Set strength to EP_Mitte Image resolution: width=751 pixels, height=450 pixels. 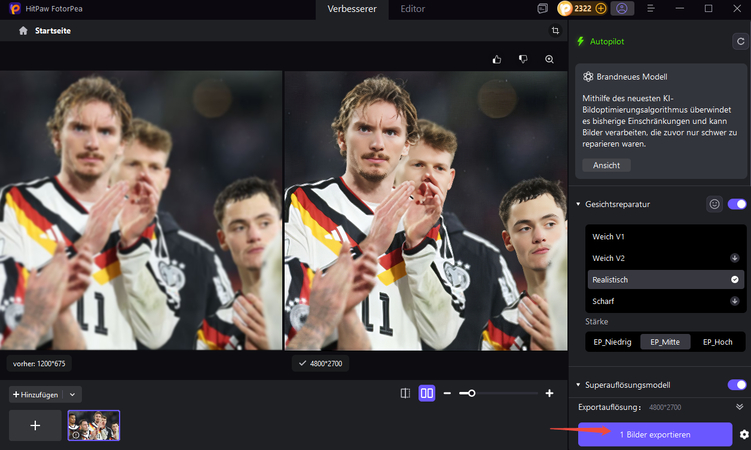pos(665,342)
